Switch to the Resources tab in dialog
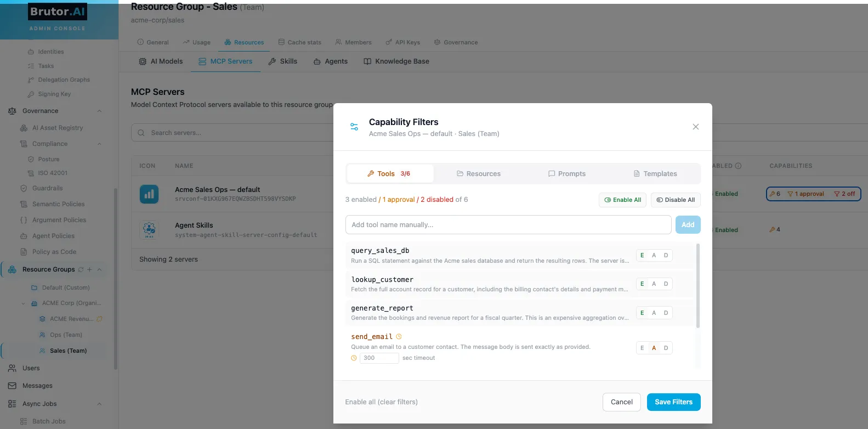 pos(479,173)
